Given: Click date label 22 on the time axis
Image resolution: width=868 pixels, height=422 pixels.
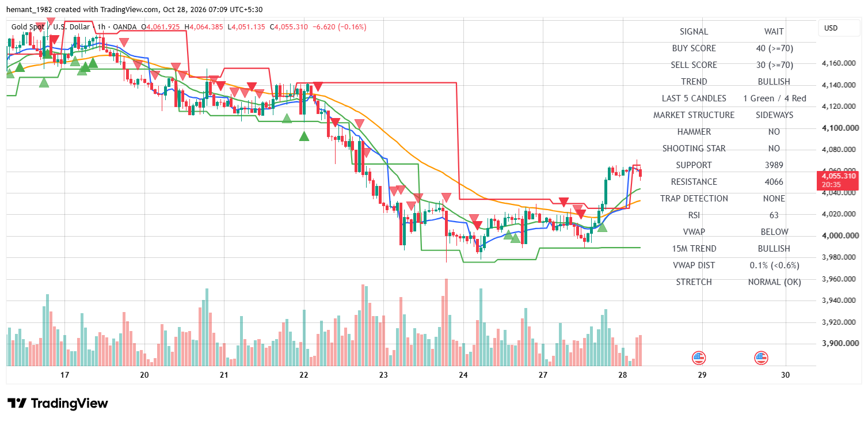Looking at the screenshot, I should (x=304, y=375).
